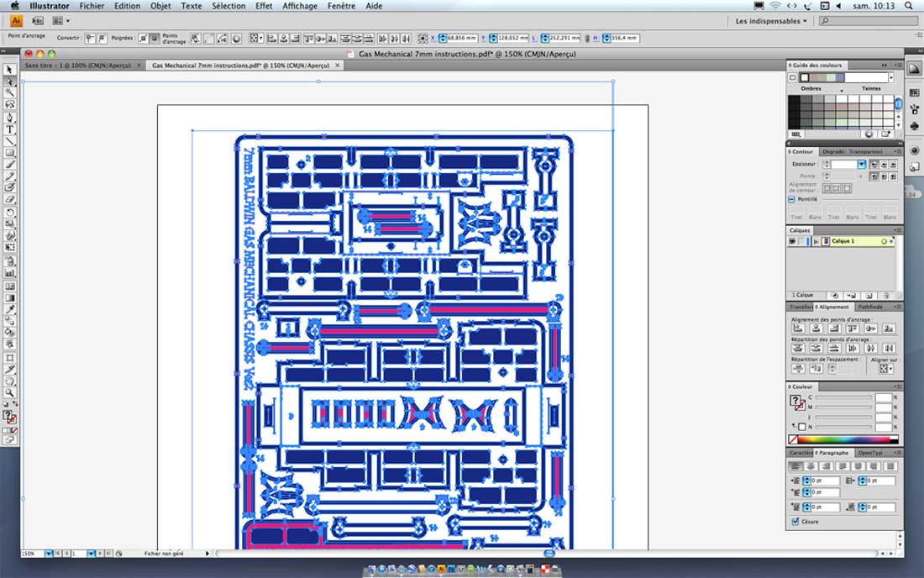Switch to the OpenType panel tab
The width and height of the screenshot is (924, 578).
pyautogui.click(x=870, y=453)
